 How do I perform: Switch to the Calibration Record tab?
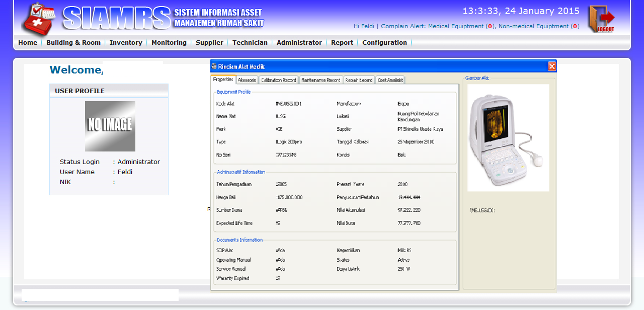pyautogui.click(x=279, y=80)
